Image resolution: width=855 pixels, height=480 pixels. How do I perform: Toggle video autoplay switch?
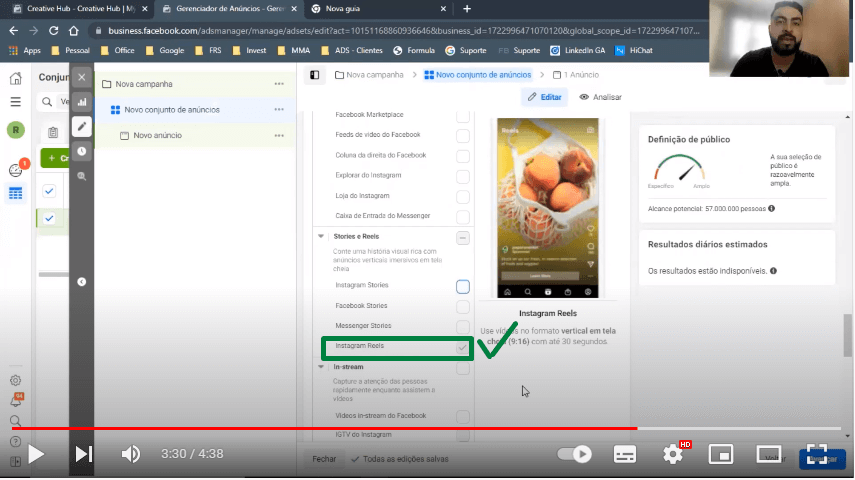[574, 454]
